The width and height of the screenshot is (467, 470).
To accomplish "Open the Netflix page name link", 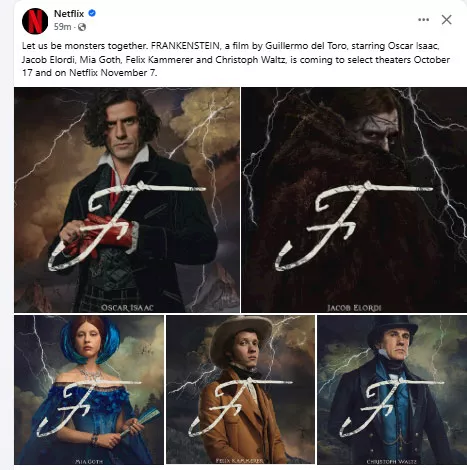I will click(x=69, y=13).
